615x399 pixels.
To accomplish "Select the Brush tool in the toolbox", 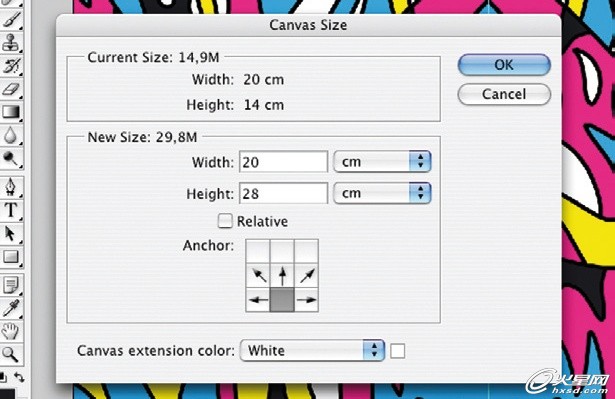I will pos(11,20).
